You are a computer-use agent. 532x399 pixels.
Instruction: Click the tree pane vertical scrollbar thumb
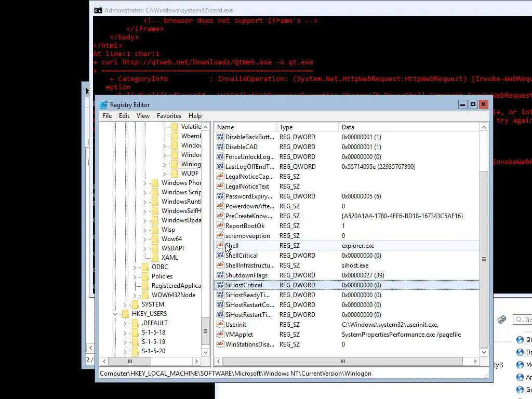pos(205,331)
